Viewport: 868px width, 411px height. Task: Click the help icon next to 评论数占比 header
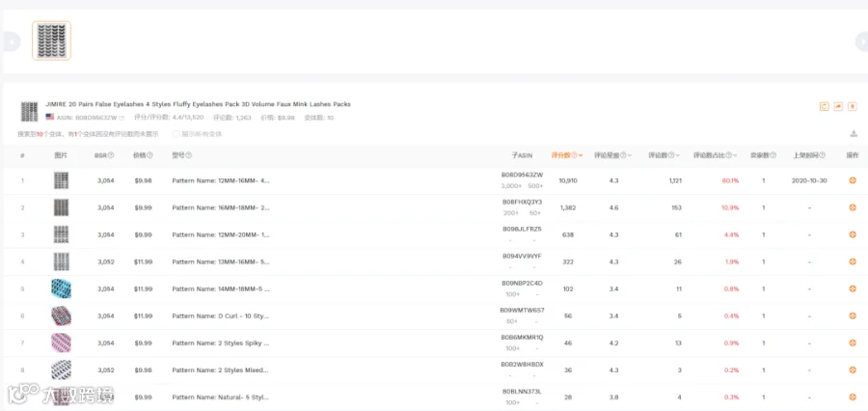coord(728,155)
